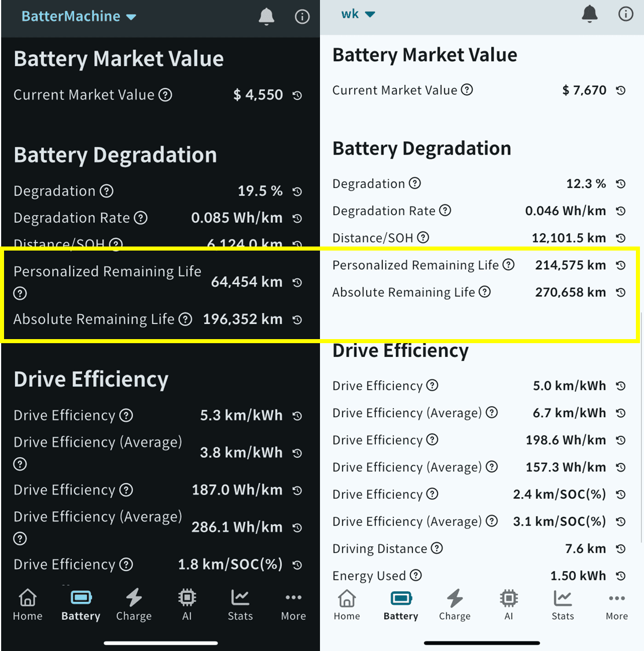Tap info icon in wk header
The height and width of the screenshot is (651, 644).
(625, 14)
